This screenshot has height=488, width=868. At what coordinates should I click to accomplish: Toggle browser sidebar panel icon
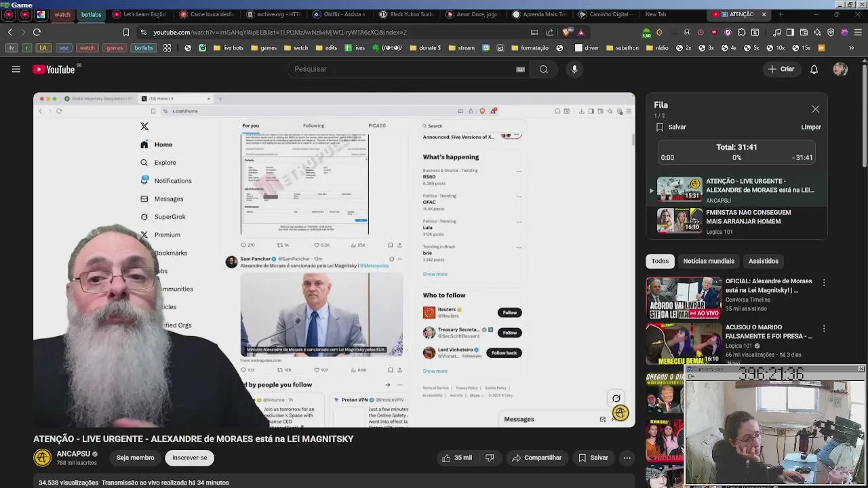click(791, 32)
